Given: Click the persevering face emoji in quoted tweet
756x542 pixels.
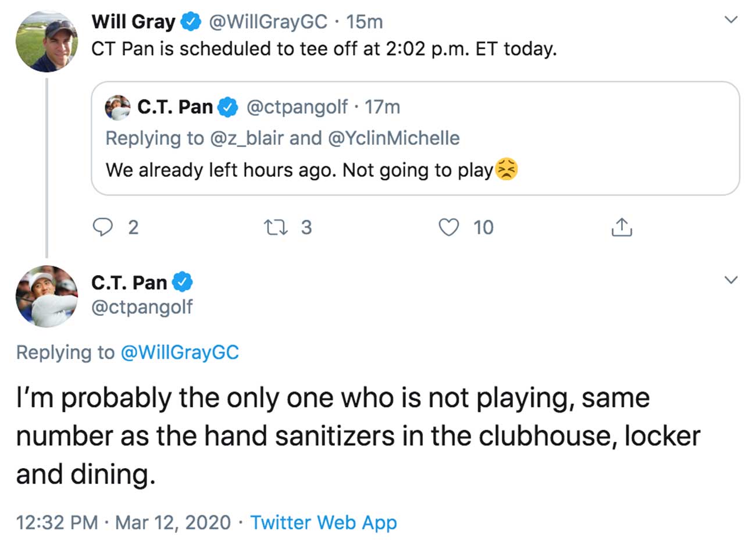Looking at the screenshot, I should point(506,170).
